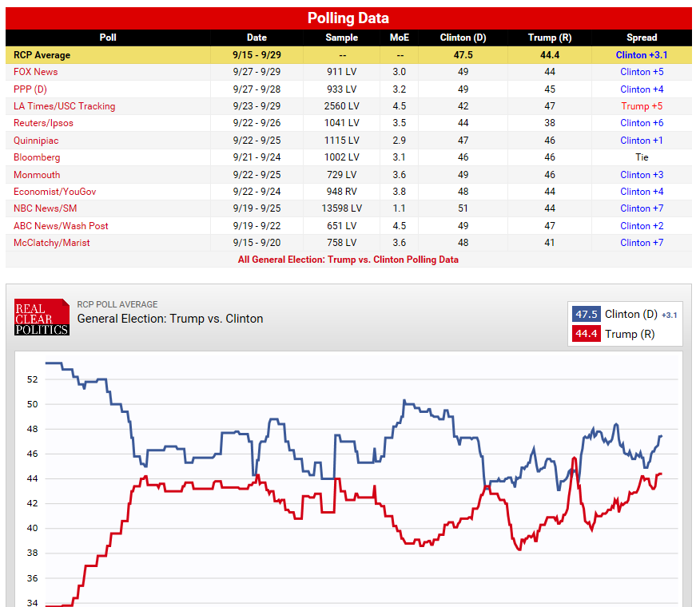
Task: Click the RCP POLL AVERAGE label
Action: point(117,304)
